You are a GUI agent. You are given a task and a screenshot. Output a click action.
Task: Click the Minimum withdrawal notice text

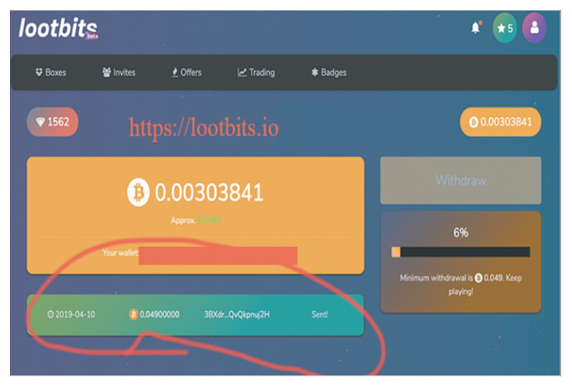point(461,284)
